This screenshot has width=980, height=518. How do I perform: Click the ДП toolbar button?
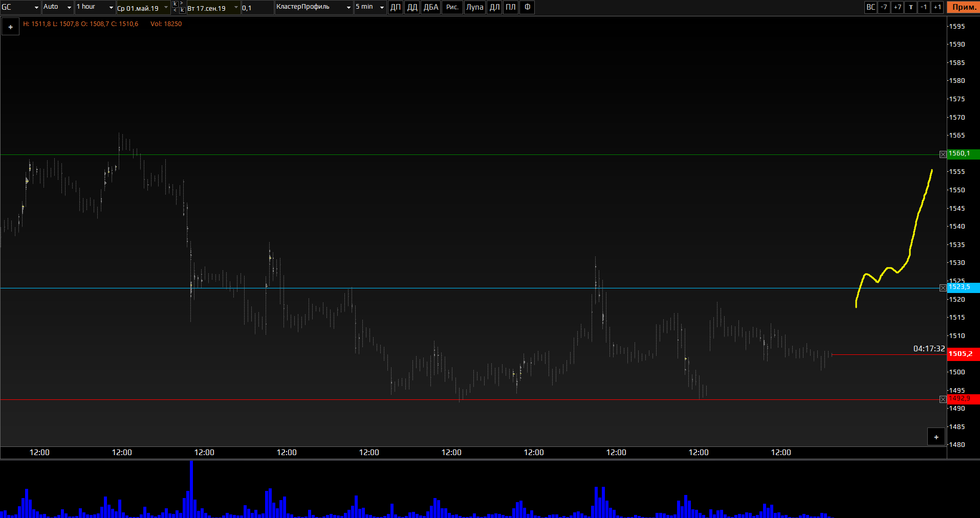396,7
